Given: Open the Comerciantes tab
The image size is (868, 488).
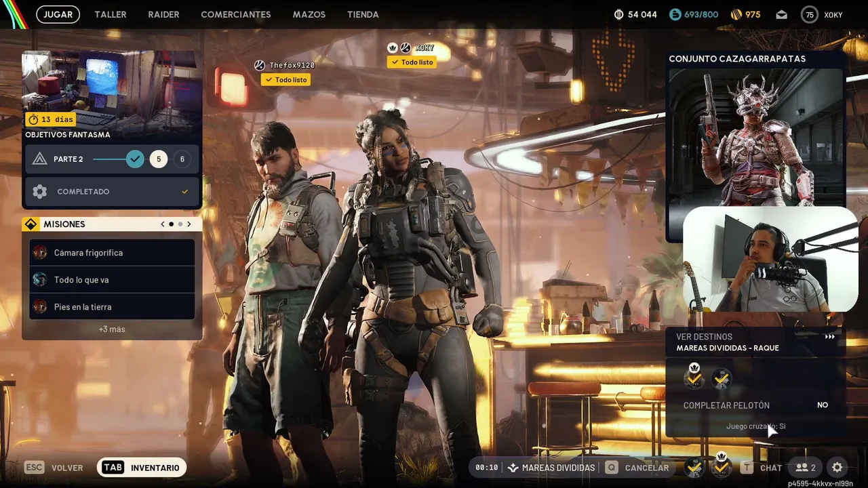Looking at the screenshot, I should pyautogui.click(x=236, y=14).
